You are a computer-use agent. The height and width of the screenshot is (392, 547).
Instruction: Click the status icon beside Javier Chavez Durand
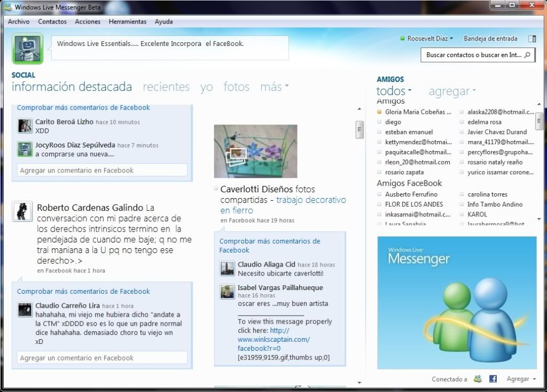click(462, 132)
